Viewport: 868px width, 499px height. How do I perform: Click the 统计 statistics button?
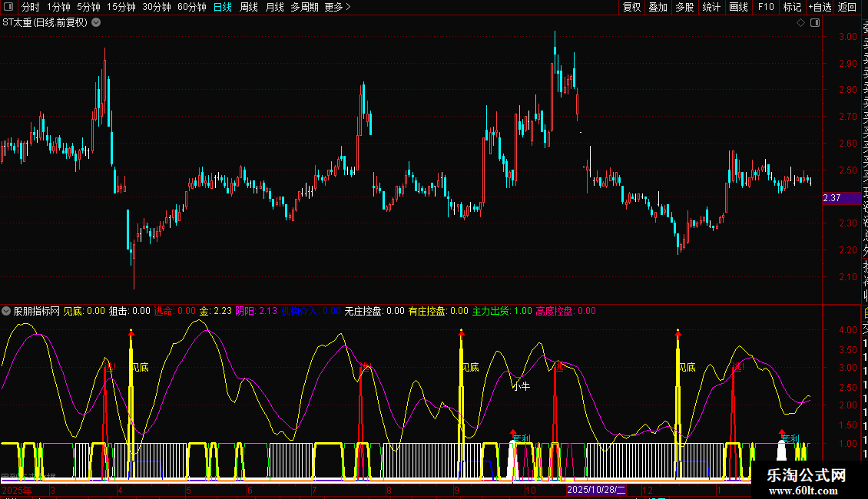point(711,7)
